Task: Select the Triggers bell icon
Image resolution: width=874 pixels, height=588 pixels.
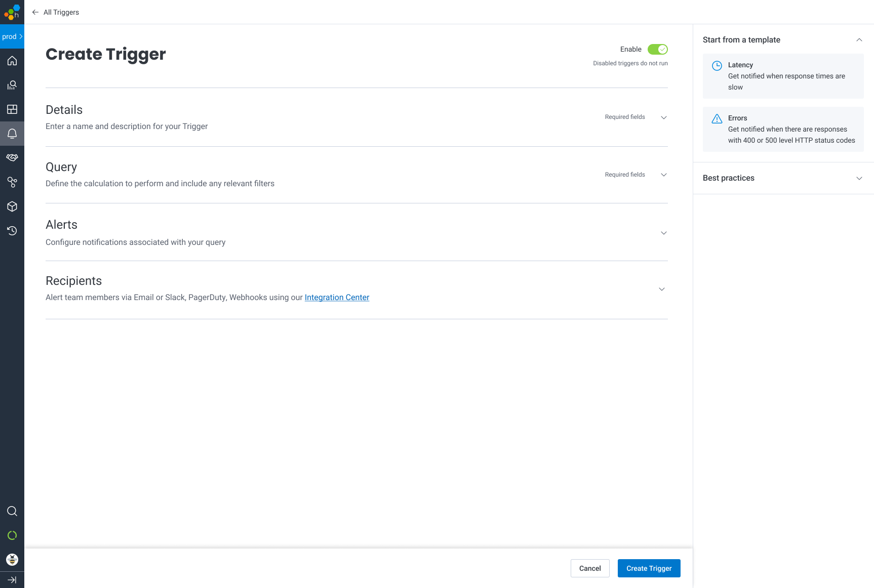Action: (12, 134)
